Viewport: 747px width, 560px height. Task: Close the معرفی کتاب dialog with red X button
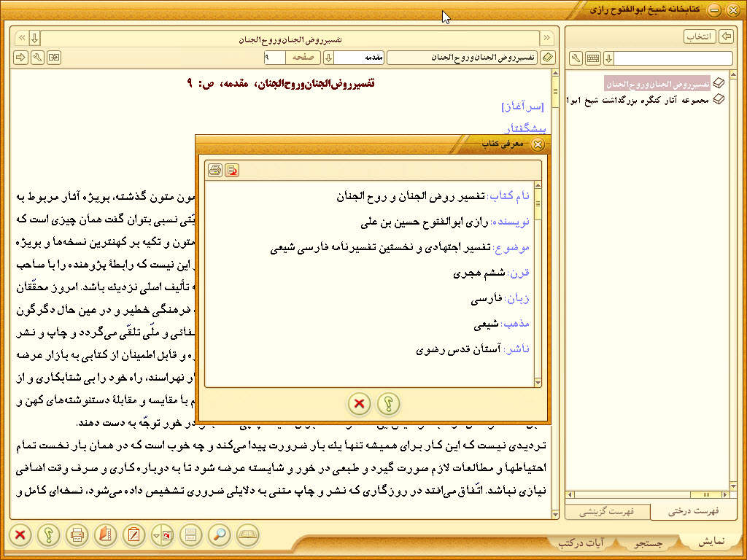coord(360,404)
